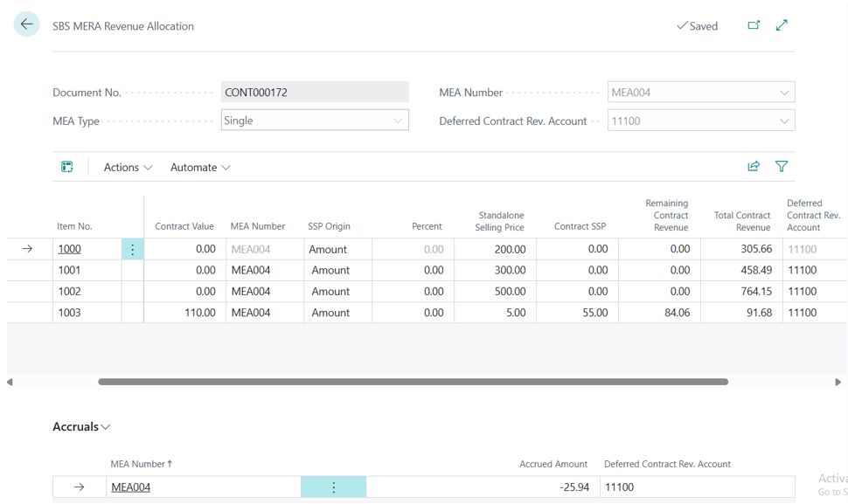Open Deferred Contract Rev. Account dropdown
The image size is (848, 504).
(x=784, y=121)
